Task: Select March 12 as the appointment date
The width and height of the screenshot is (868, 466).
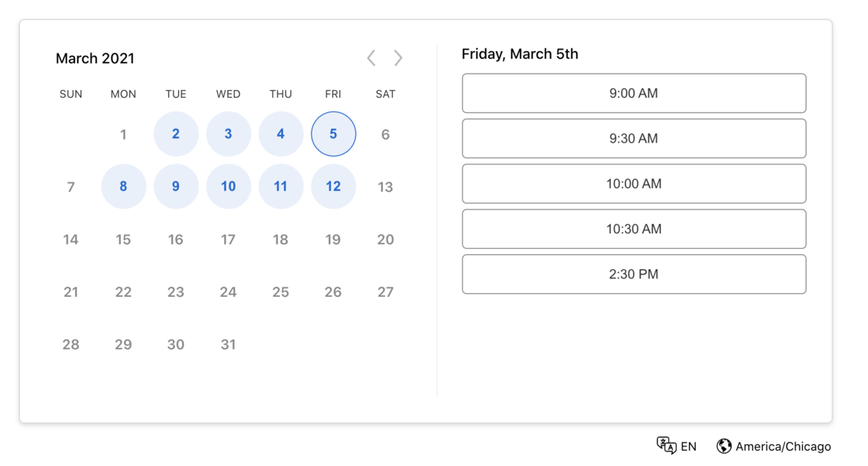Action: 333,186
